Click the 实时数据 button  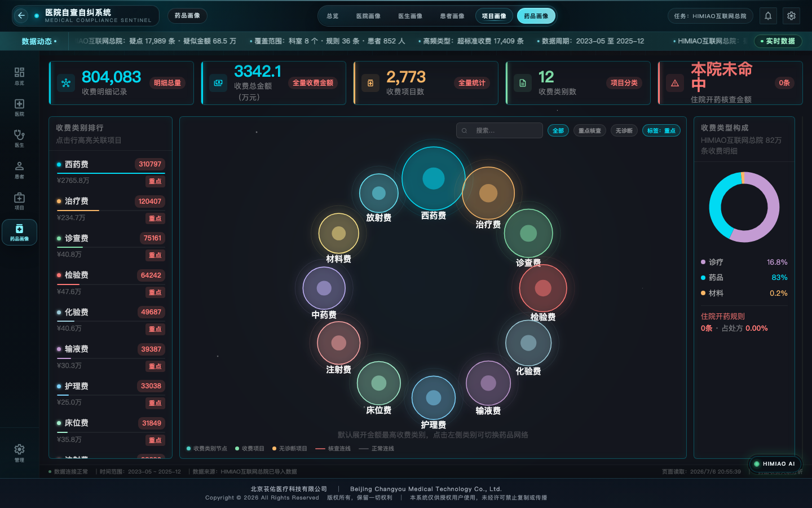click(778, 41)
